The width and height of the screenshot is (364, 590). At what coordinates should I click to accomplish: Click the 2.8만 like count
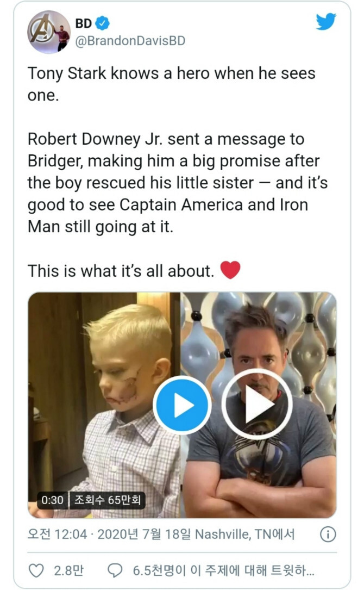click(x=68, y=570)
